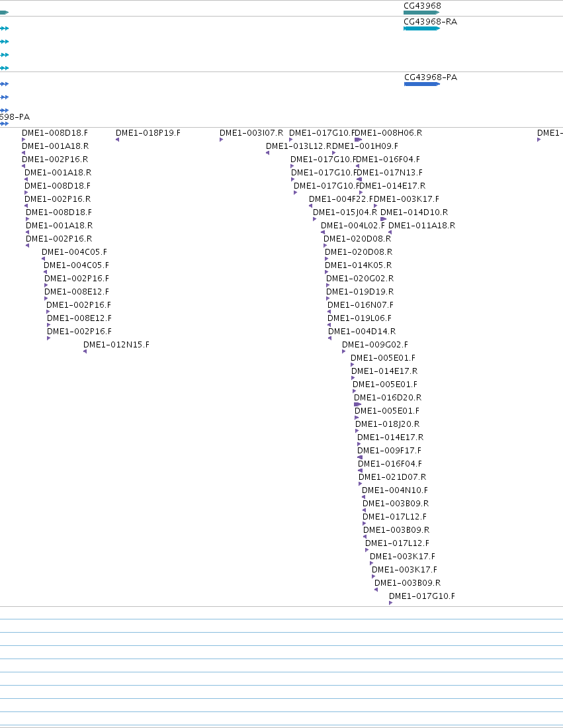Click the arrow glyph under DME1-009F17.F
Image resolution: width=563 pixels, height=728 pixels.
pos(360,457)
